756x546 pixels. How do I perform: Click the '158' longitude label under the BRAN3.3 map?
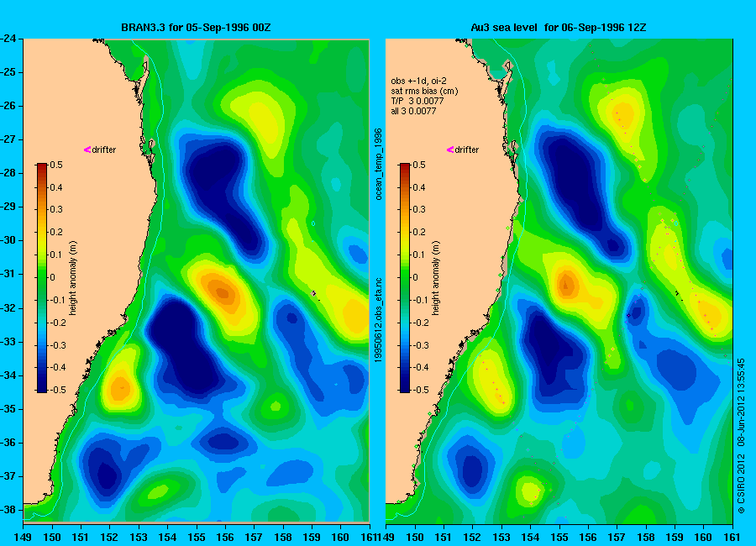[x=283, y=538]
